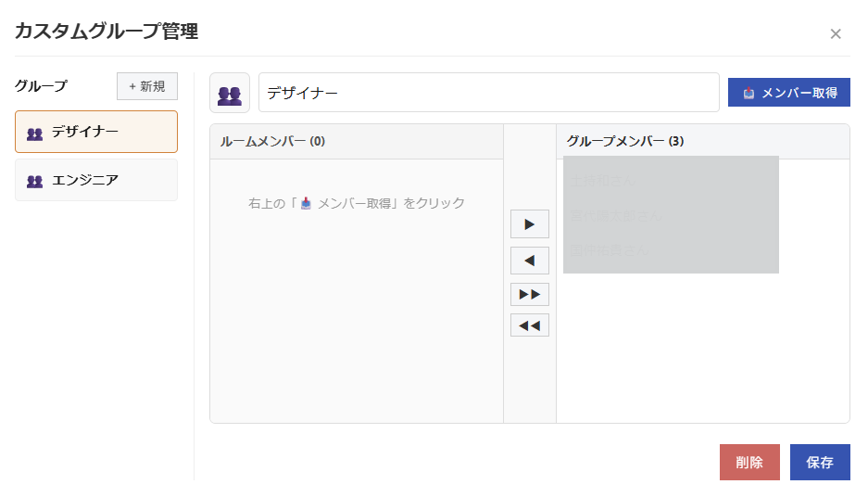Move all members left with double arrow
The width and height of the screenshot is (868, 497).
(x=529, y=325)
